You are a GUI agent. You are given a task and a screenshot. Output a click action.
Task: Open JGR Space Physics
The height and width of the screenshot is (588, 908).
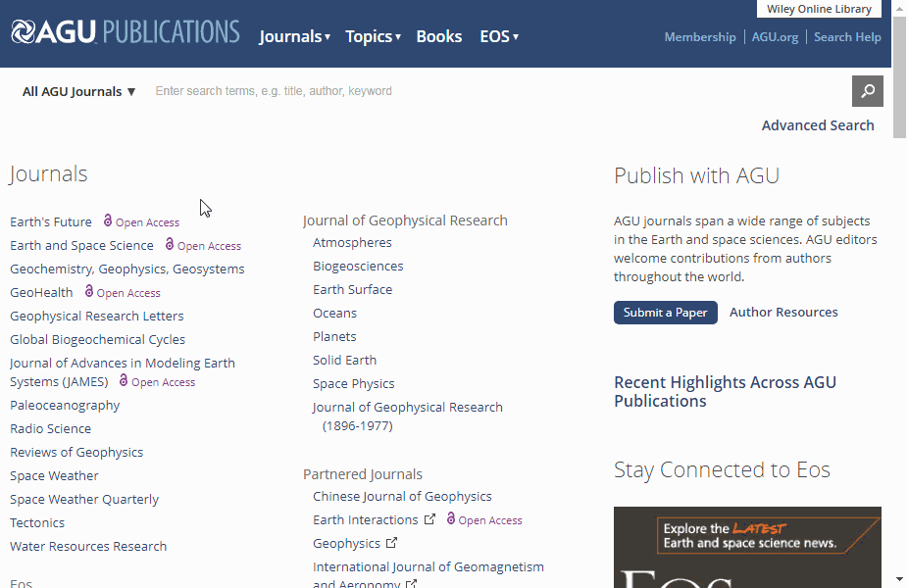point(354,384)
